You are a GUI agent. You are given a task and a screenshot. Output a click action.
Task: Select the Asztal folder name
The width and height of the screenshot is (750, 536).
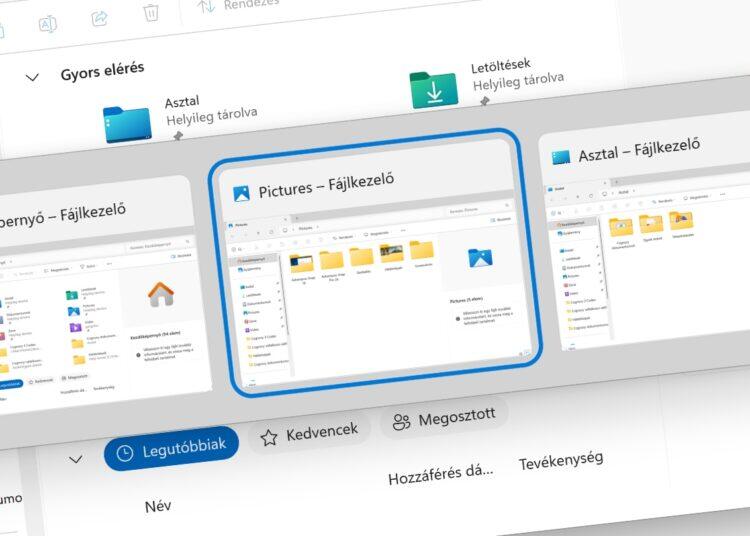182,102
